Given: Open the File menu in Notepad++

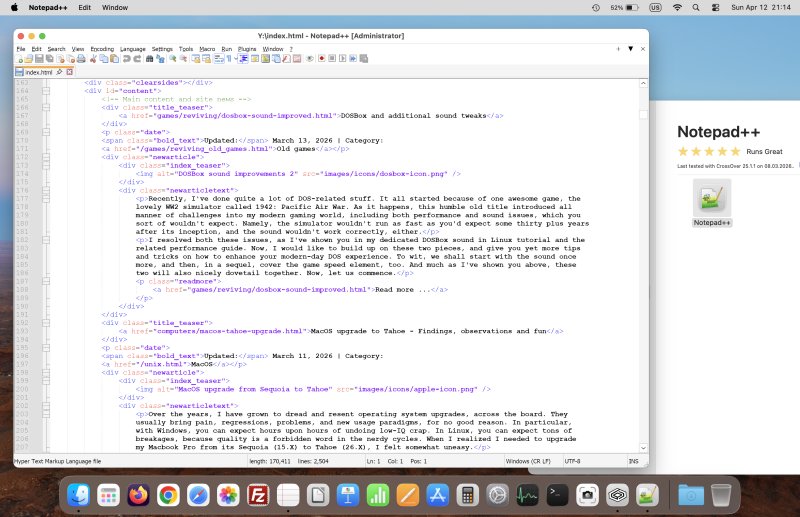Looking at the screenshot, I should 21,49.
